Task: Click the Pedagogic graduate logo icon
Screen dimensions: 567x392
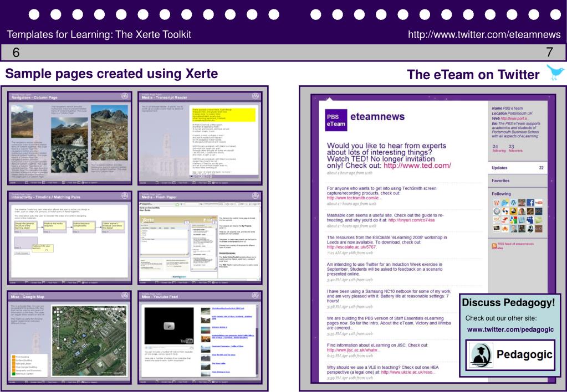Action: pyautogui.click(x=481, y=355)
